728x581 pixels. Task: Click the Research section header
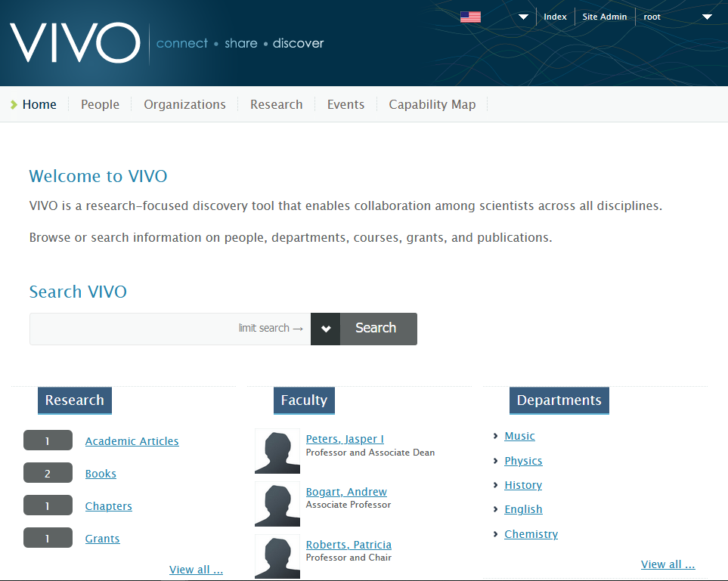tap(75, 400)
